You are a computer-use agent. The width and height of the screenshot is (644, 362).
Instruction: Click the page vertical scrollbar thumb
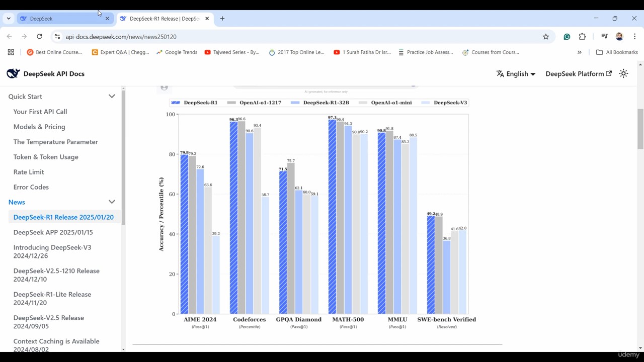point(640,129)
